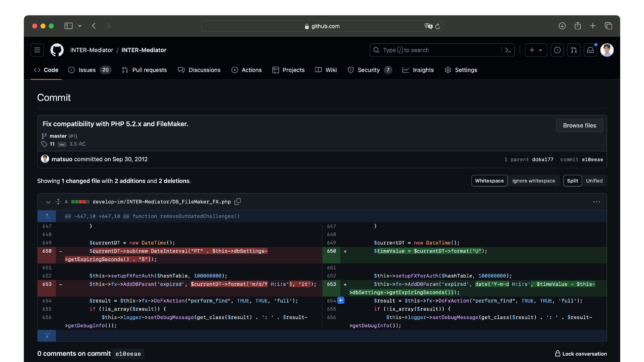The width and height of the screenshot is (644, 362).
Task: Open the command palette icon in search
Action: [508, 50]
